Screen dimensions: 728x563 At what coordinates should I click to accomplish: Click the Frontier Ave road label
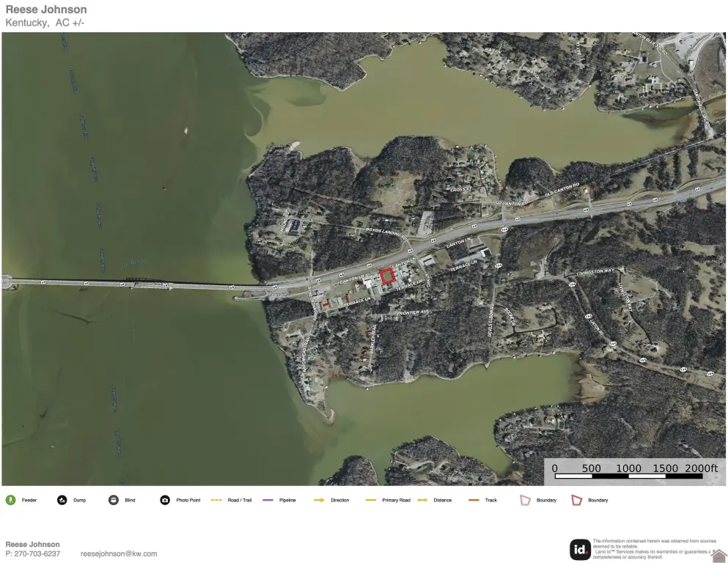(x=412, y=312)
